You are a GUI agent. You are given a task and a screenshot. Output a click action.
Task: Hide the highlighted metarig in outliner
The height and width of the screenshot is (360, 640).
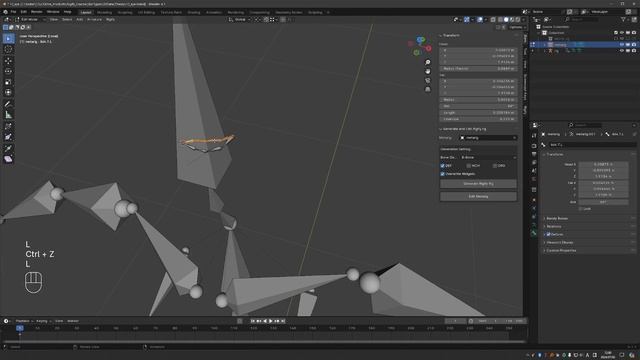[622, 44]
